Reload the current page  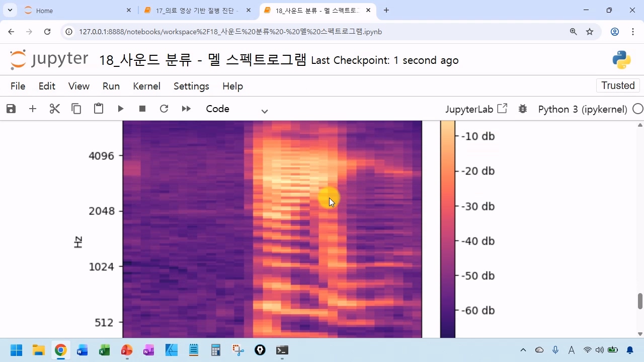pos(47,32)
